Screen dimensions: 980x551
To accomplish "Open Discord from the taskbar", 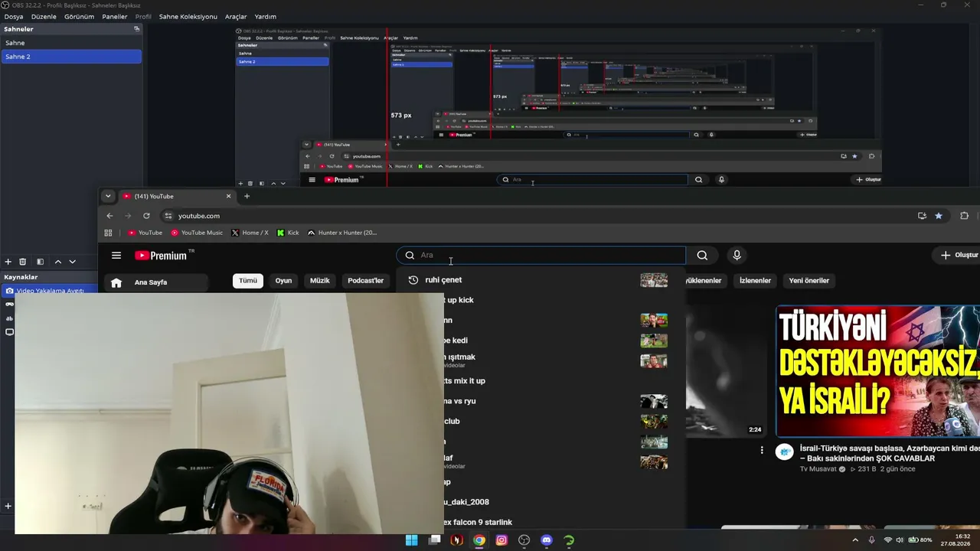I will [x=547, y=540].
